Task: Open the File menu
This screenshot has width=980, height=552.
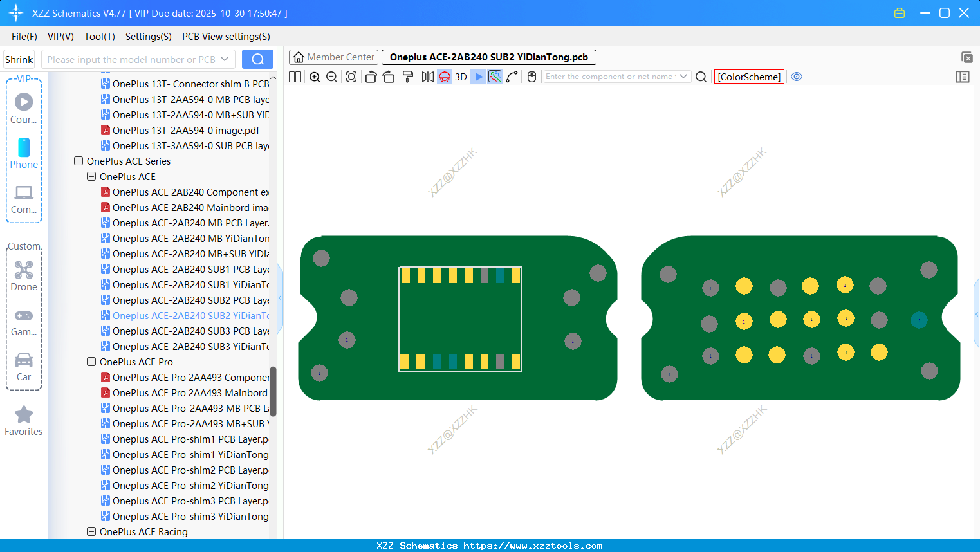Action: [24, 37]
